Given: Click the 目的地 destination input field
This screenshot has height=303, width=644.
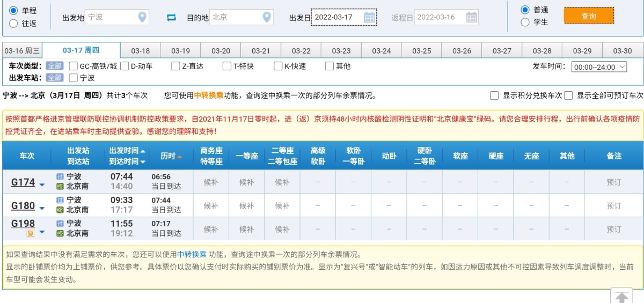Looking at the screenshot, I should tap(235, 17).
